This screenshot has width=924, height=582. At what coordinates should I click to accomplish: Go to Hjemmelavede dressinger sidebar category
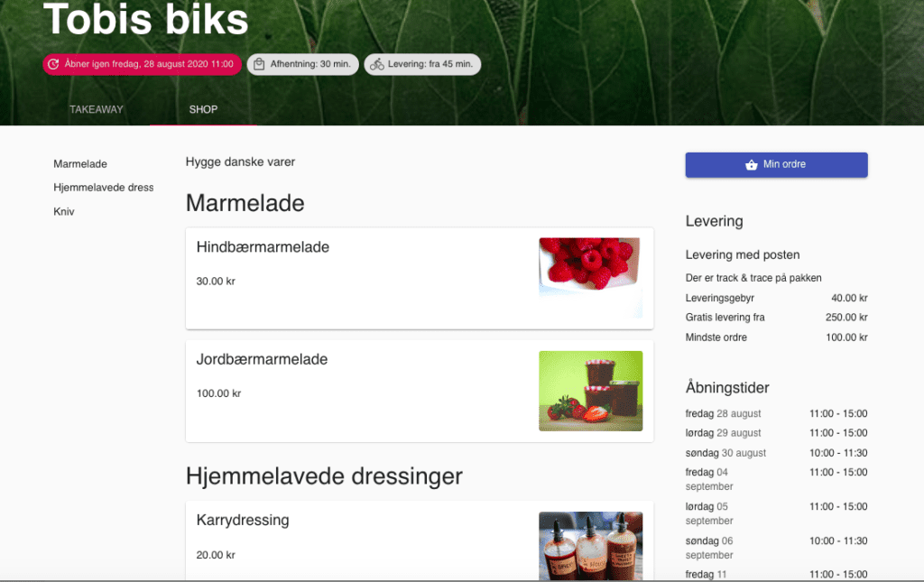tap(103, 188)
